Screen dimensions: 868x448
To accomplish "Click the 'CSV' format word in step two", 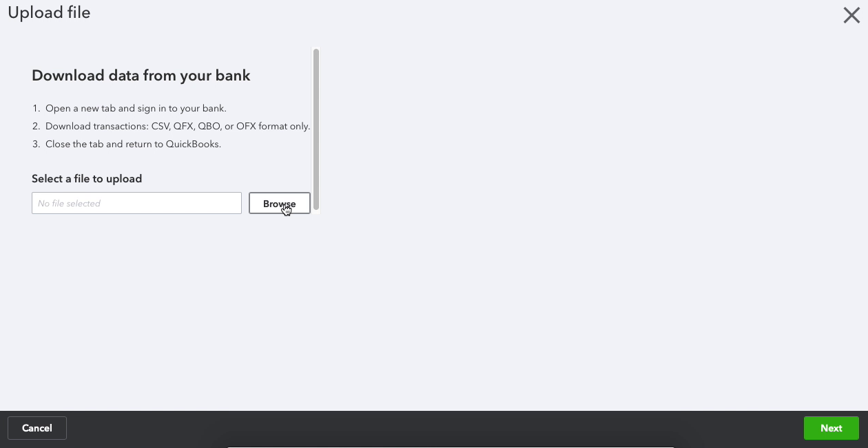I will 162,126.
